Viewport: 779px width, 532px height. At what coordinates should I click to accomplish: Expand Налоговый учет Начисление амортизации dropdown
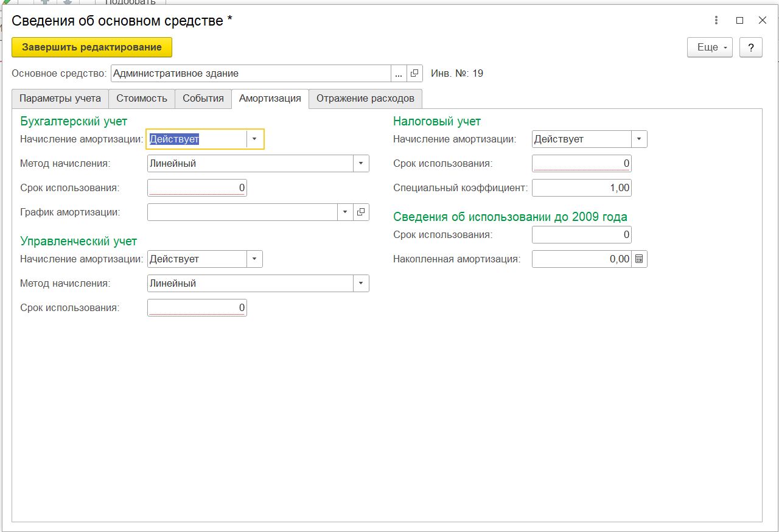click(639, 139)
